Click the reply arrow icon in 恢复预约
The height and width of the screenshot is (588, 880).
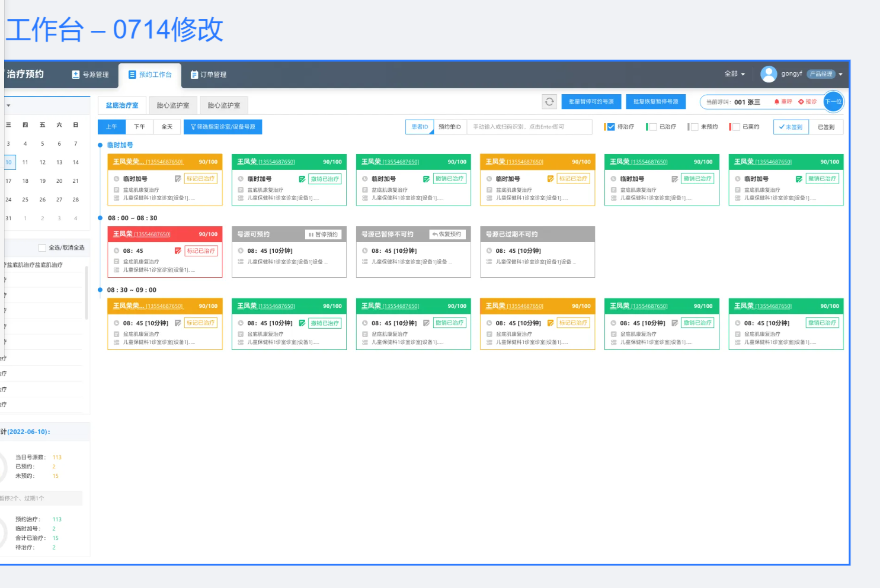click(435, 234)
